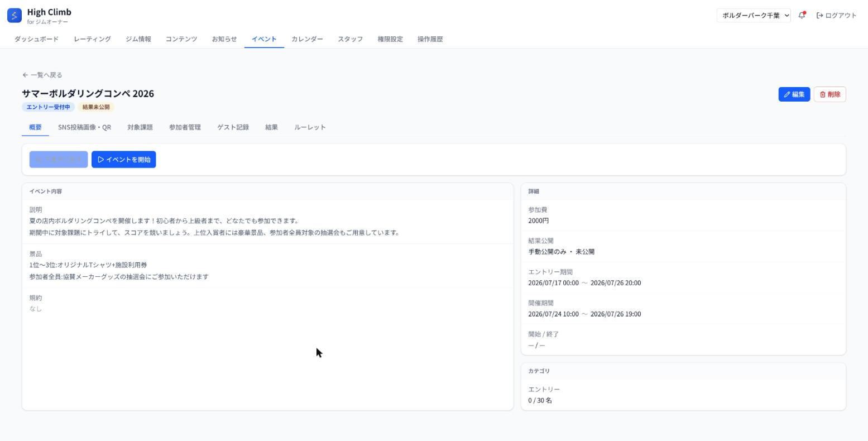This screenshot has height=441, width=868.
Task: Switch to the 参加者管理 tab
Action: pos(185,127)
